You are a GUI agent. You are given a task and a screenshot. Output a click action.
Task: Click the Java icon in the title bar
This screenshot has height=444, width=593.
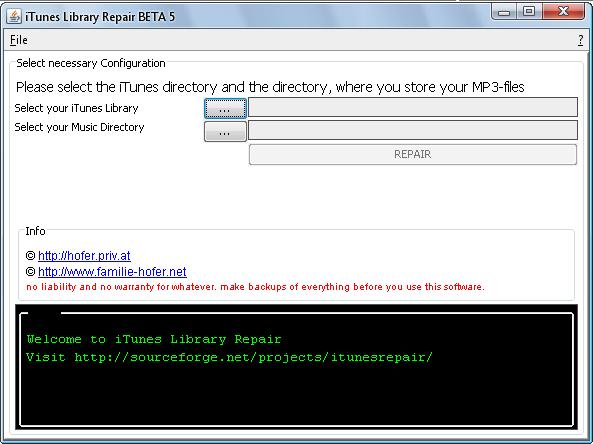[x=14, y=17]
